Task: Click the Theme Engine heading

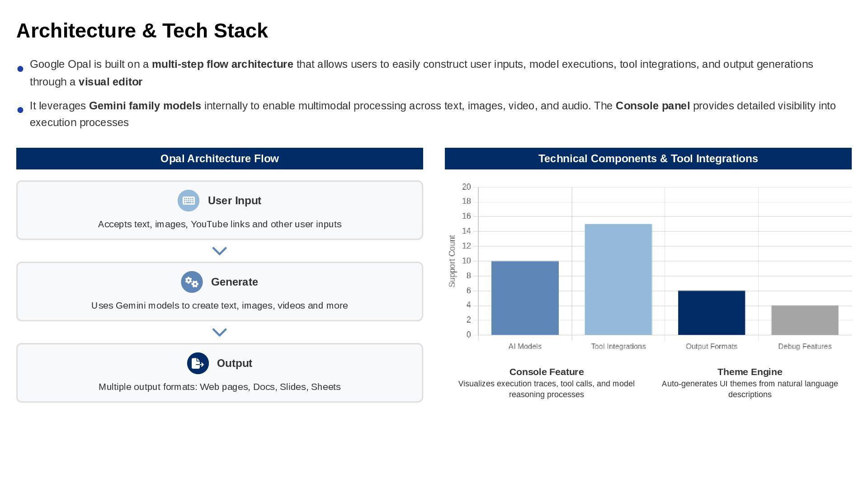Action: [750, 372]
